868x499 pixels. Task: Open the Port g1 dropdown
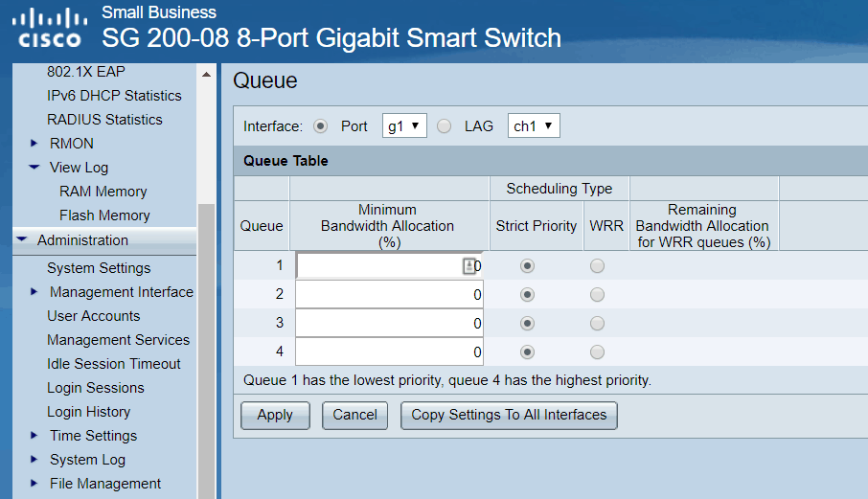404,126
